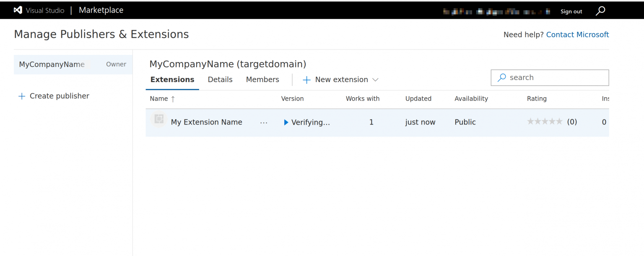Click the five-star rating control
Screen dimensions: 644x256
click(x=545, y=121)
